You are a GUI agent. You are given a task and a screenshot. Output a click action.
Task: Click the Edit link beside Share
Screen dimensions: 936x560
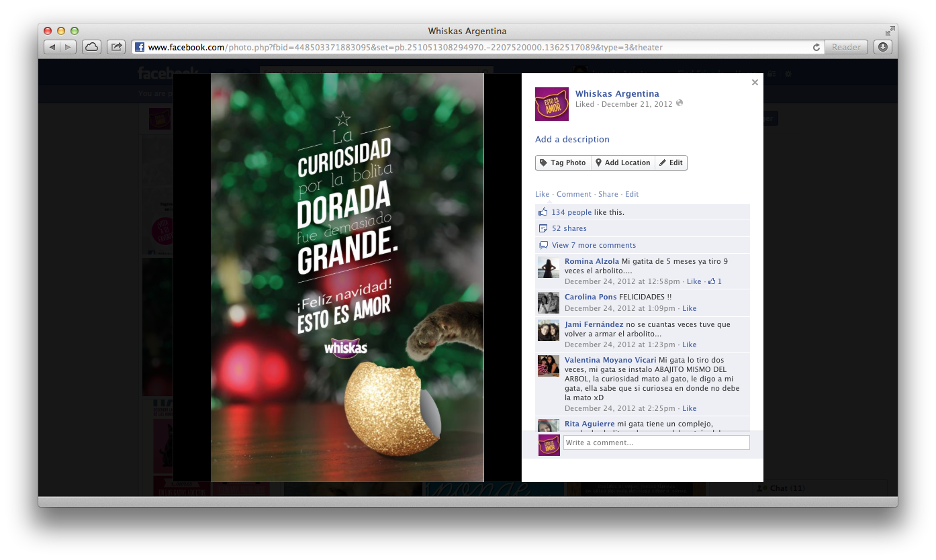(x=632, y=194)
